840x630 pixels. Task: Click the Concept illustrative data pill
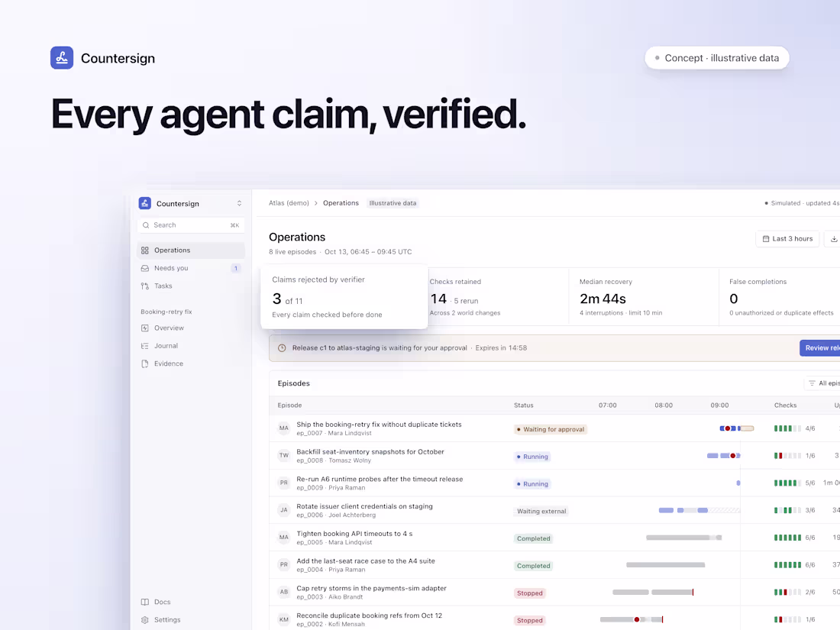[717, 58]
